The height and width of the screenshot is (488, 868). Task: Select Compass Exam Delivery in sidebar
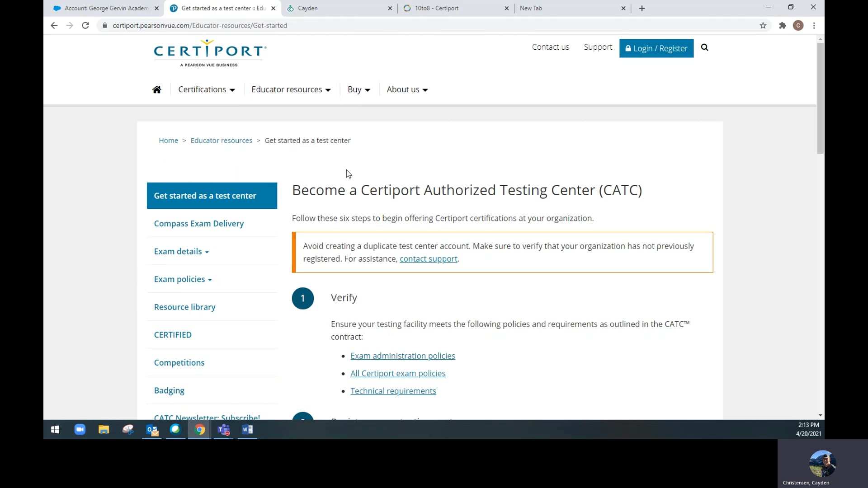(x=199, y=224)
